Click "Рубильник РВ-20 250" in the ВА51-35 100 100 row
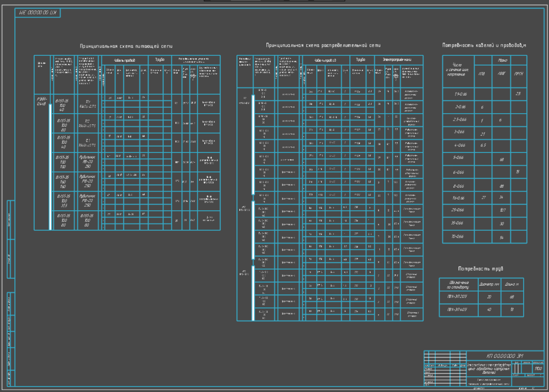Screen dimensions: 549x392 click(87, 162)
